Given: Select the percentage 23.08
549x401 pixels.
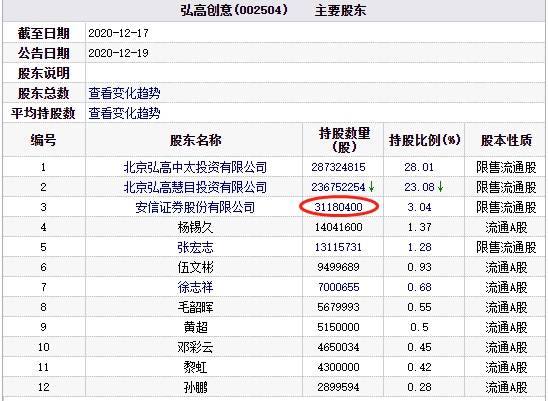Looking at the screenshot, I should point(419,187).
